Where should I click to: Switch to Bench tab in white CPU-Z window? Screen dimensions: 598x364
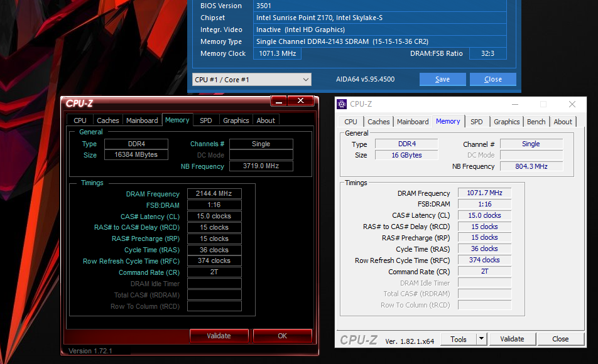tap(536, 122)
